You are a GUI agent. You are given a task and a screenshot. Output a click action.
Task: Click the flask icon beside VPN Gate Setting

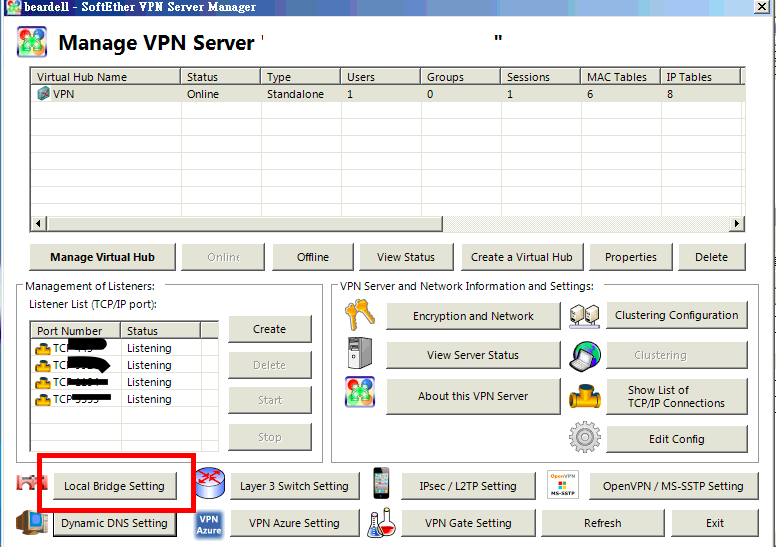click(382, 523)
